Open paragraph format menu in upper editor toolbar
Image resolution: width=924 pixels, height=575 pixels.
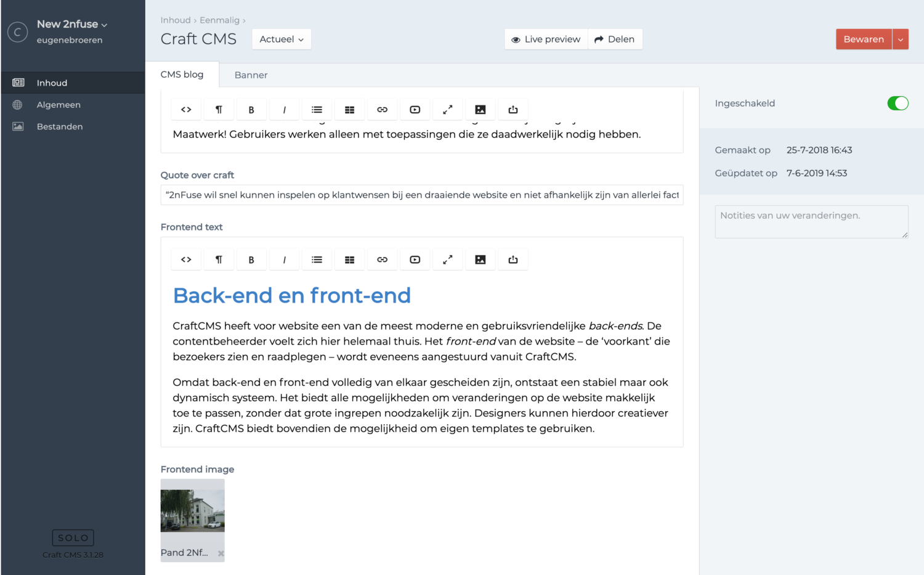pos(219,110)
